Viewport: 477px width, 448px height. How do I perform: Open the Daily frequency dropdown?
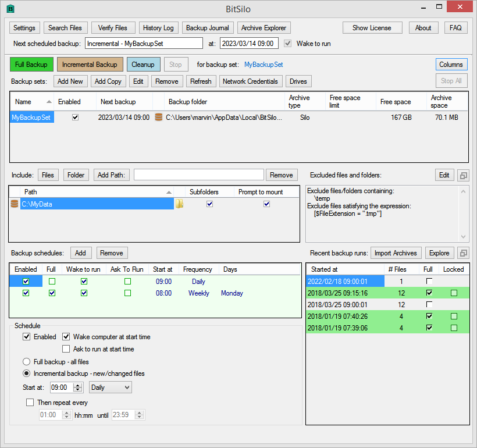click(x=110, y=387)
